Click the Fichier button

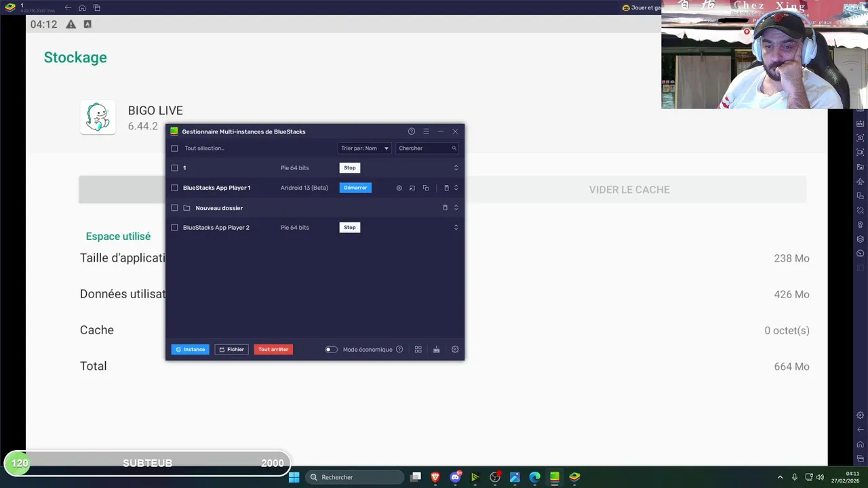click(231, 350)
